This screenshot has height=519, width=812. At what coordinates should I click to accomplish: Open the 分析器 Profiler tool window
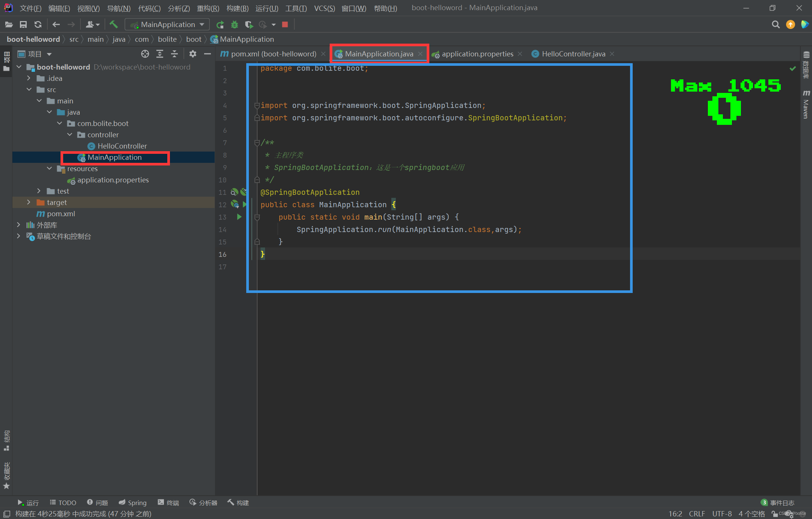pyautogui.click(x=203, y=503)
